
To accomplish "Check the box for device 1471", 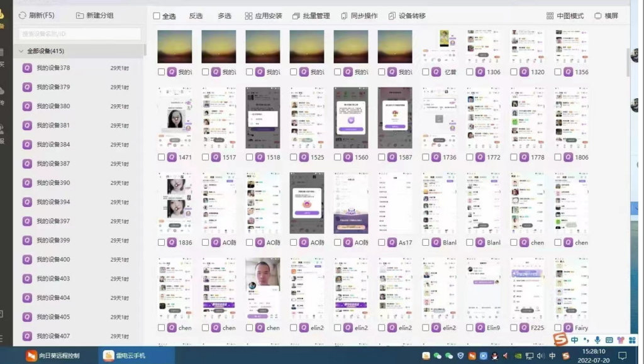I will pos(162,157).
